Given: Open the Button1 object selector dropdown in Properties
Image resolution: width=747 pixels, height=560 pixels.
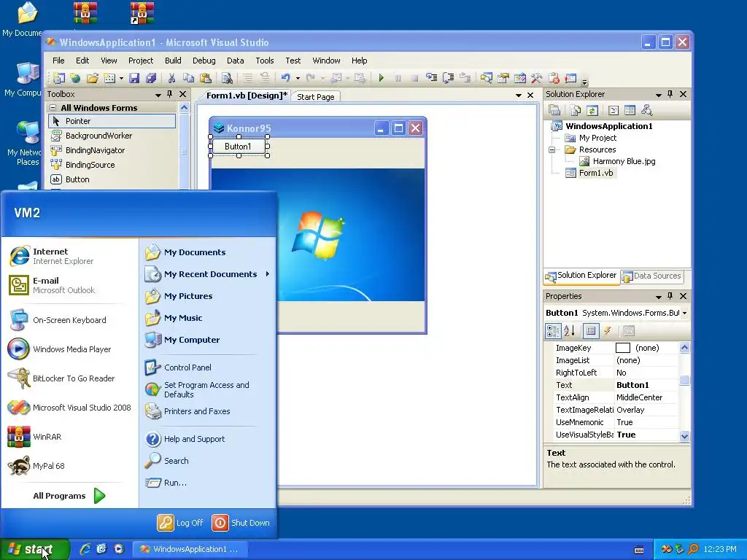Looking at the screenshot, I should point(684,314).
